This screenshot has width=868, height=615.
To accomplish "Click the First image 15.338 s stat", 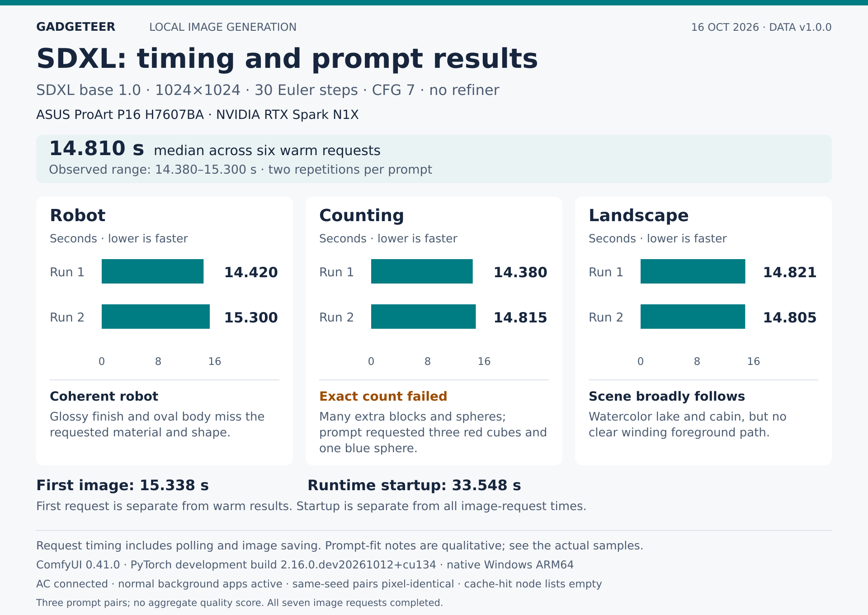I will click(x=123, y=485).
